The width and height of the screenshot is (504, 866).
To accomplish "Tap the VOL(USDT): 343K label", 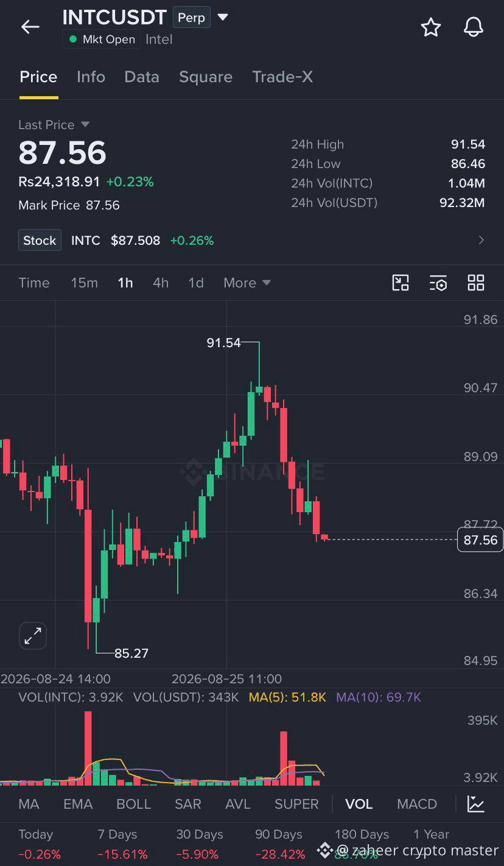I will click(x=186, y=697).
